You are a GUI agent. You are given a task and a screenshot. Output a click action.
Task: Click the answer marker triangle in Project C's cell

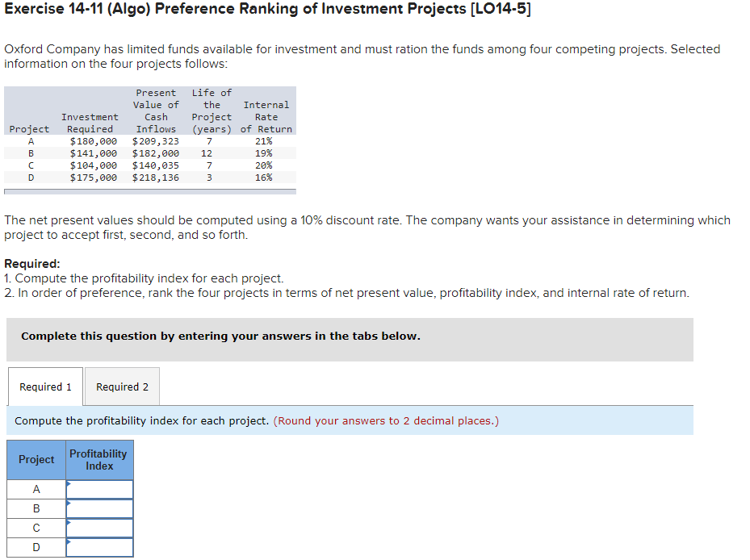point(69,523)
